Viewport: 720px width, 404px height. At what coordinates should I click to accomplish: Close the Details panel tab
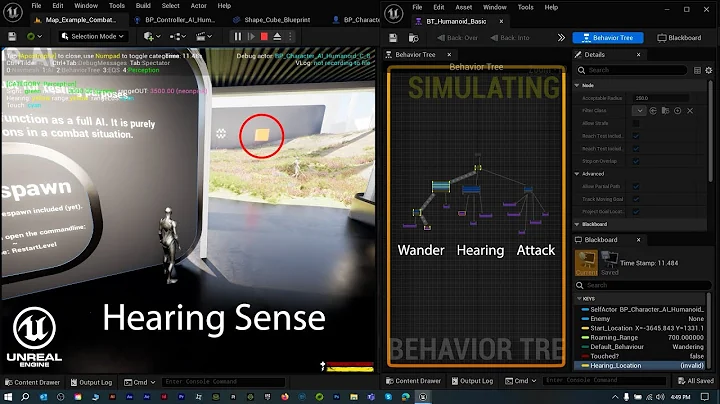pos(638,55)
